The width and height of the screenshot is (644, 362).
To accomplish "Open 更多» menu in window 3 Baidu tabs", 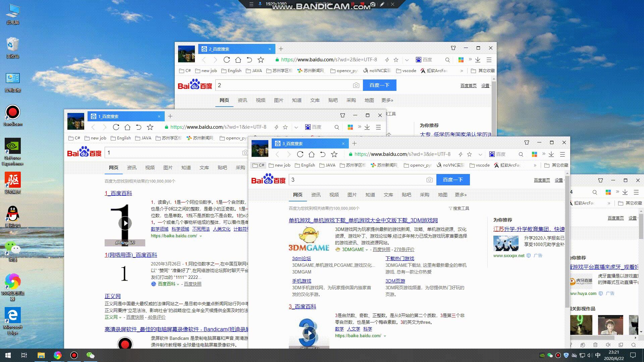I will coord(461,195).
